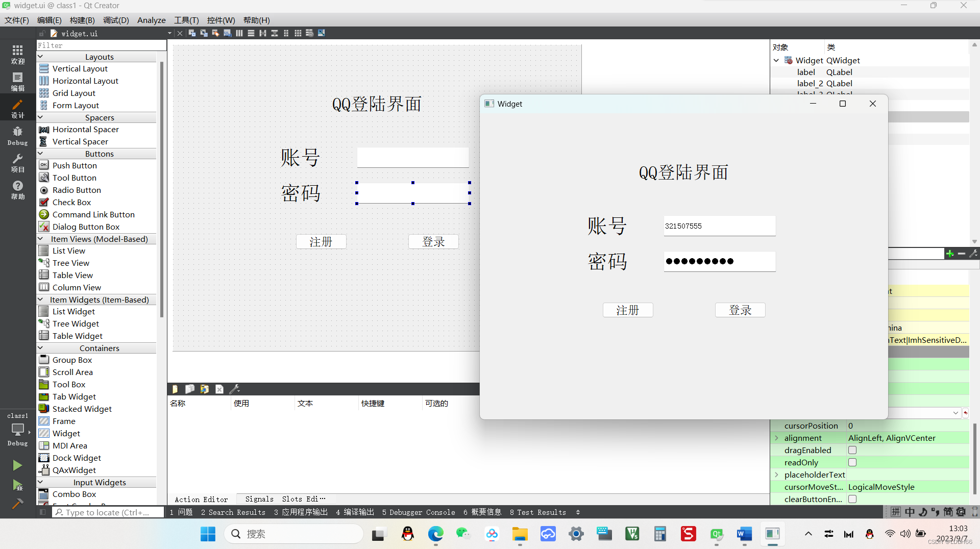This screenshot has width=980, height=549.
Task: Open the 设计 (Design) mode icon
Action: pyautogui.click(x=17, y=107)
